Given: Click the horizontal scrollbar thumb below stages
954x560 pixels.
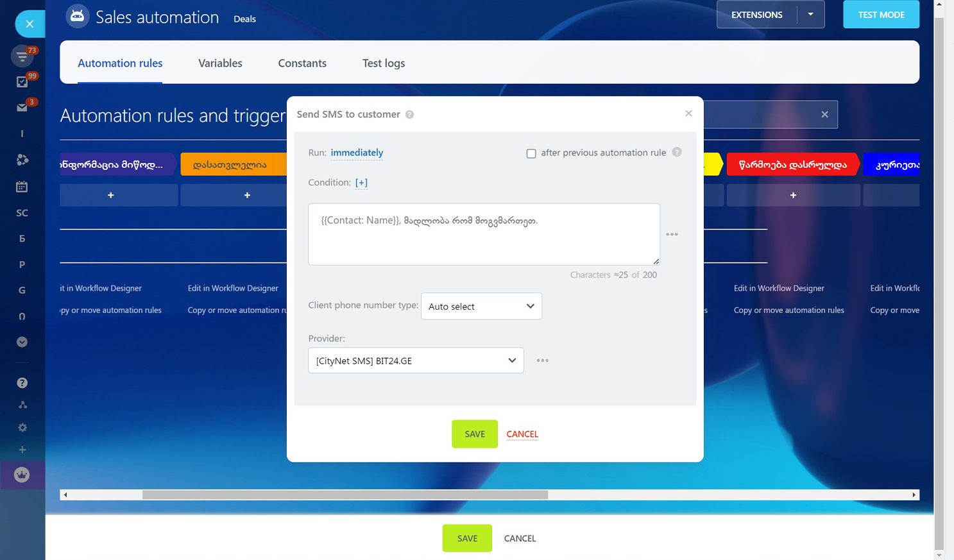Looking at the screenshot, I should [345, 495].
